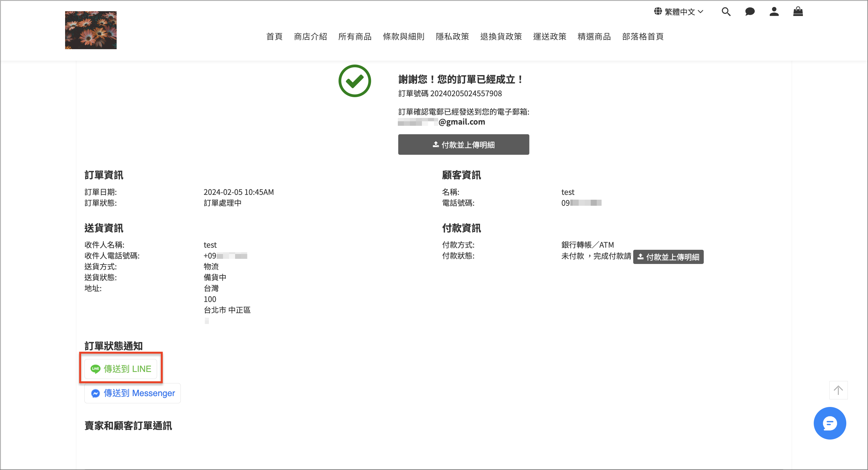
Task: Open 隱私政策 menu item
Action: (452, 37)
